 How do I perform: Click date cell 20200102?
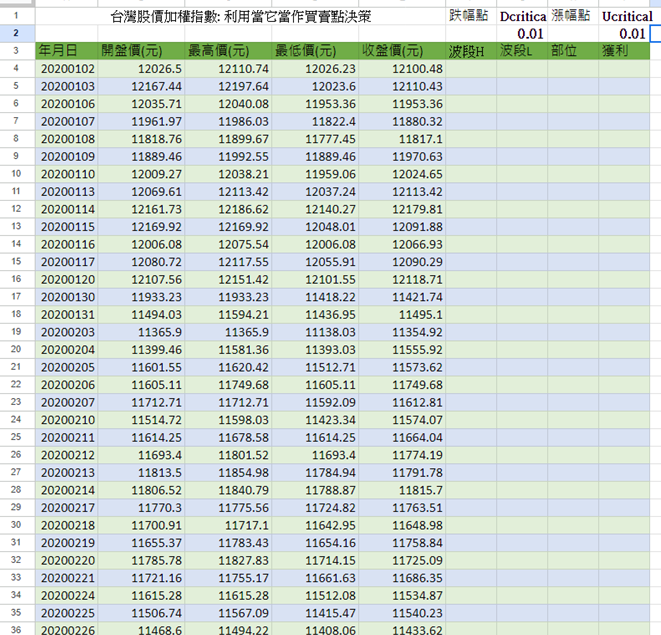pos(67,69)
